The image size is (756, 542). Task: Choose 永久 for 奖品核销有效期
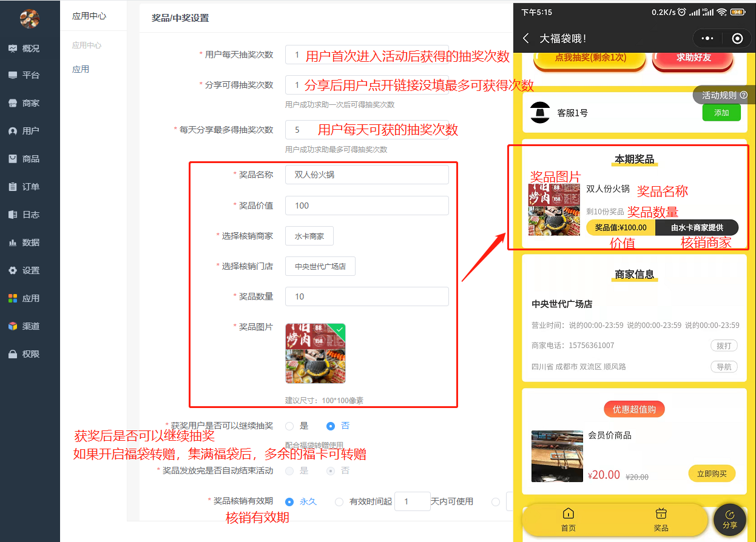click(x=289, y=501)
